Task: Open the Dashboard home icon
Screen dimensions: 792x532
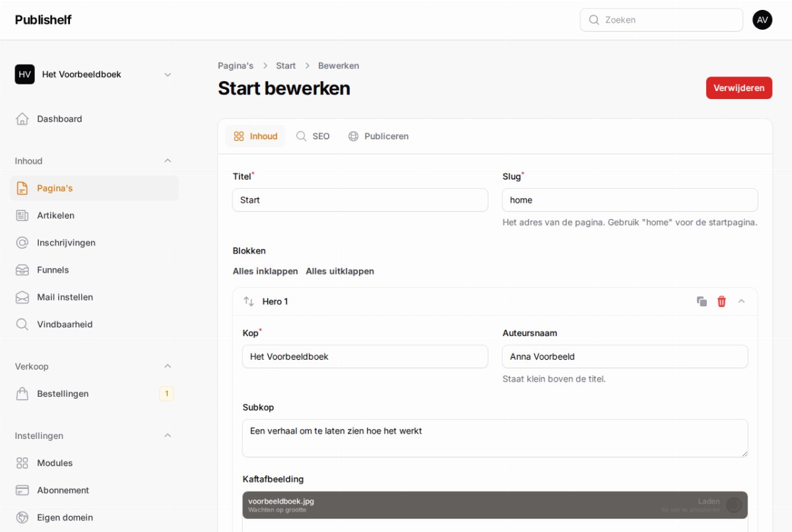Action: point(22,119)
